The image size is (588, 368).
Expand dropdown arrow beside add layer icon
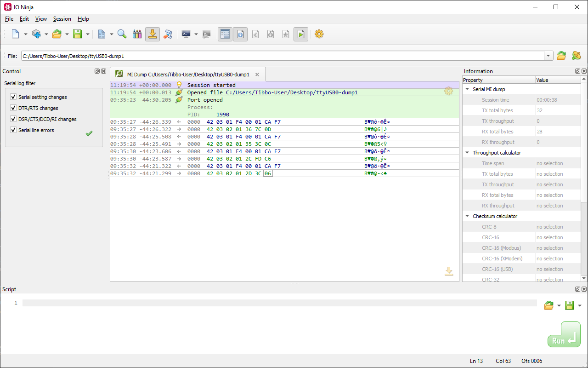pos(46,34)
